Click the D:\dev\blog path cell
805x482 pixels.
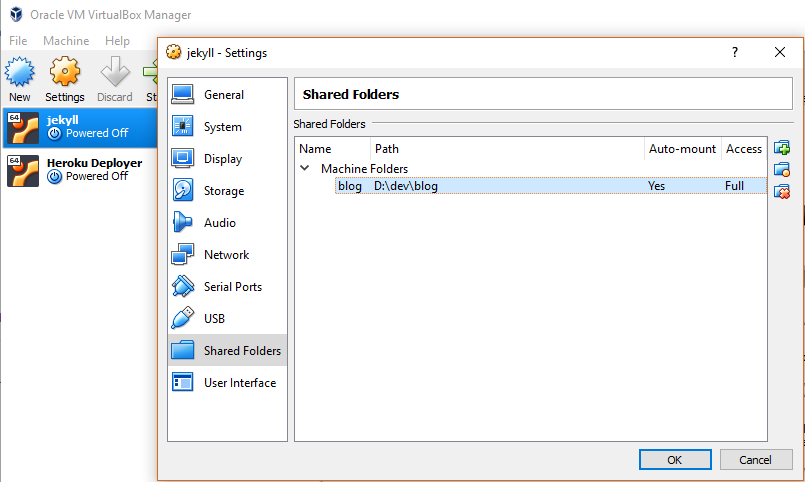pos(406,186)
